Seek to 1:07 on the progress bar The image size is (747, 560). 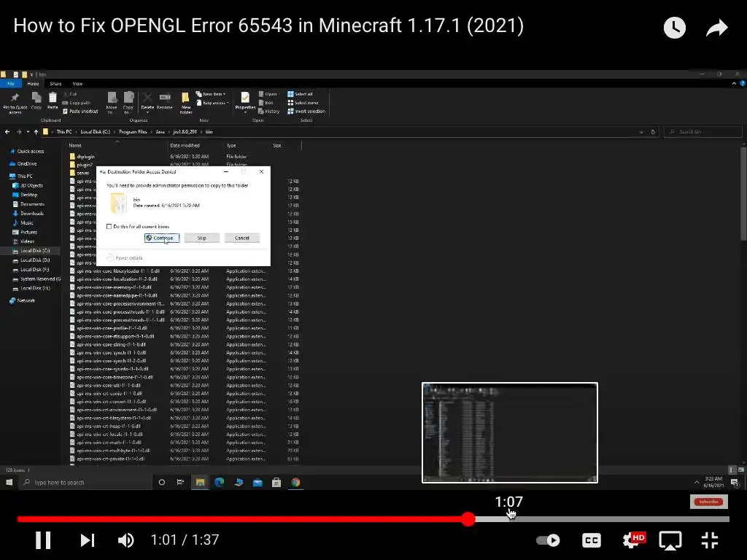pos(509,519)
